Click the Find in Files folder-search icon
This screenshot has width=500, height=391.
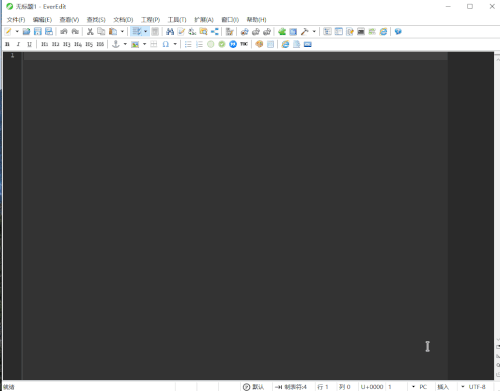(203, 32)
